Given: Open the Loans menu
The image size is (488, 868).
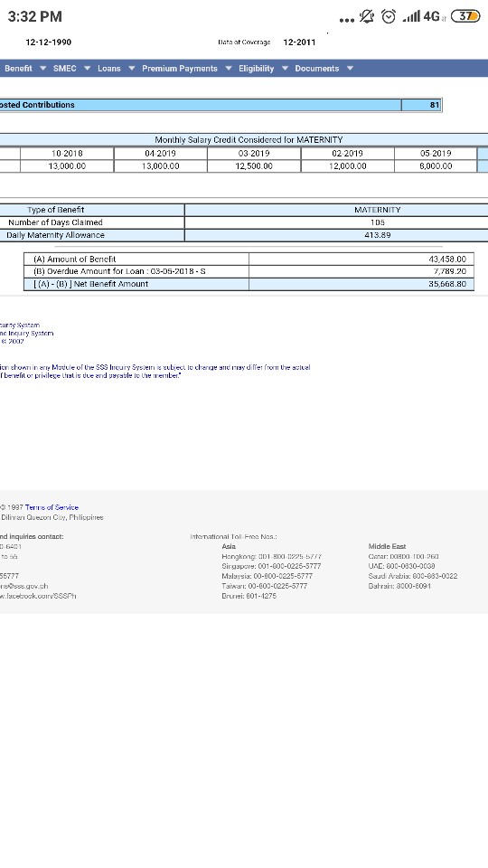Looking at the screenshot, I should (x=109, y=69).
